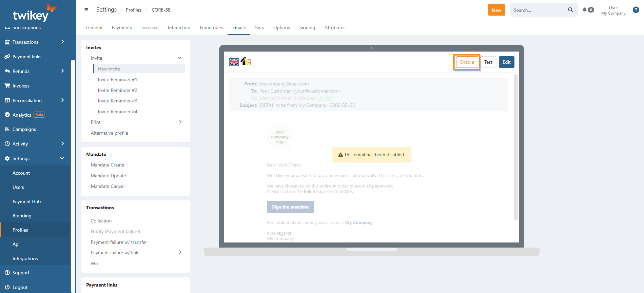
Task: Select the English UK flag icon
Action: pos(234,62)
